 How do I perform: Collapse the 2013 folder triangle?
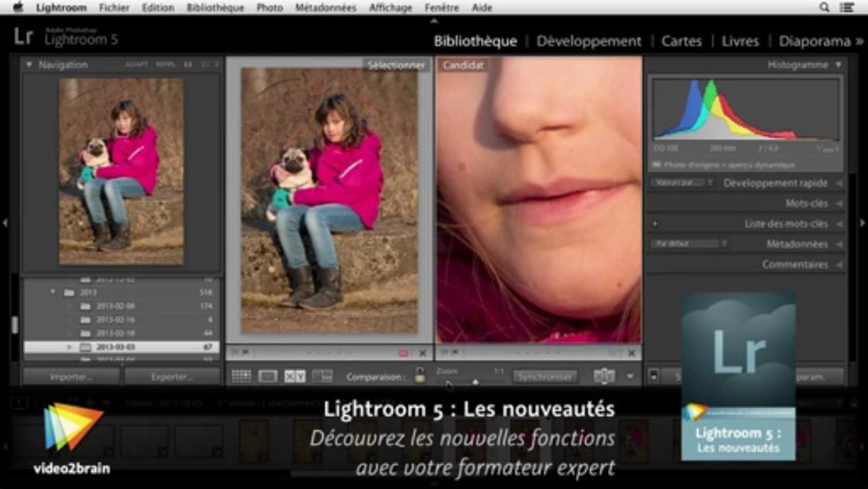[53, 292]
